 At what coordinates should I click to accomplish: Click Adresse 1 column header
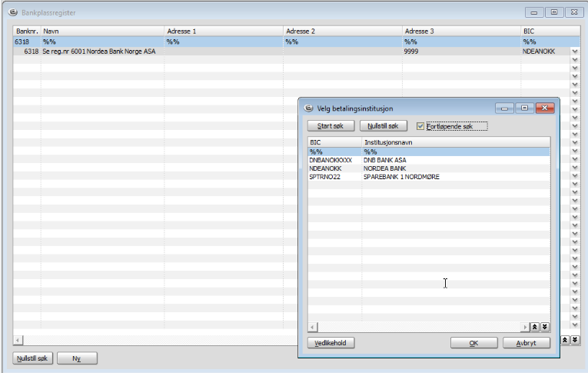click(x=224, y=31)
